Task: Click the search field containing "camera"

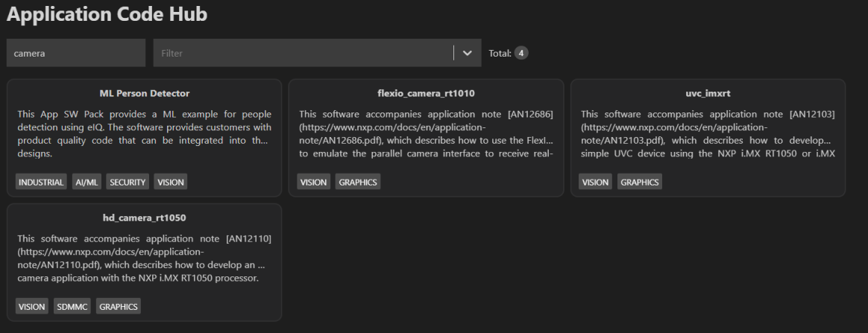Action: point(75,54)
